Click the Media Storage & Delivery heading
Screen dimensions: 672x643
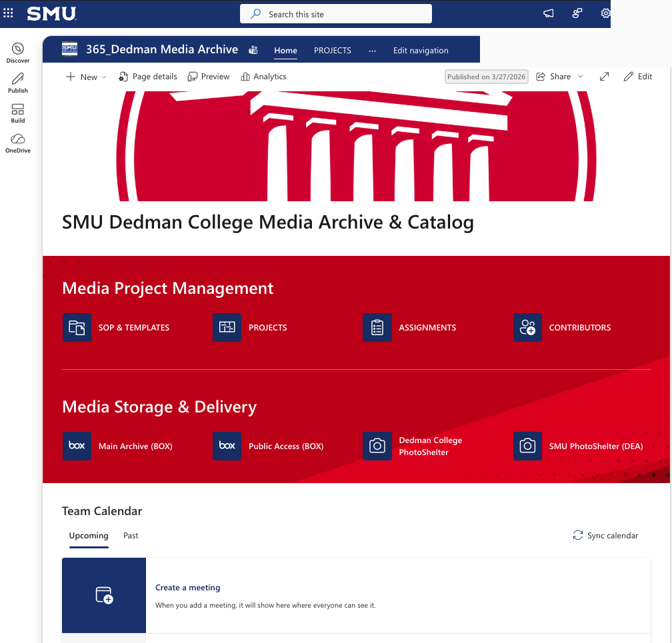point(159,407)
